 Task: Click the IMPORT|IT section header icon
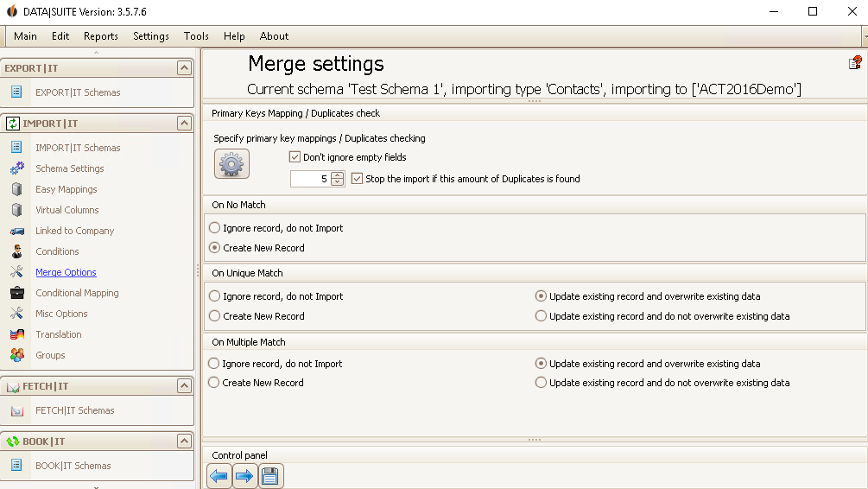pyautogui.click(x=12, y=123)
